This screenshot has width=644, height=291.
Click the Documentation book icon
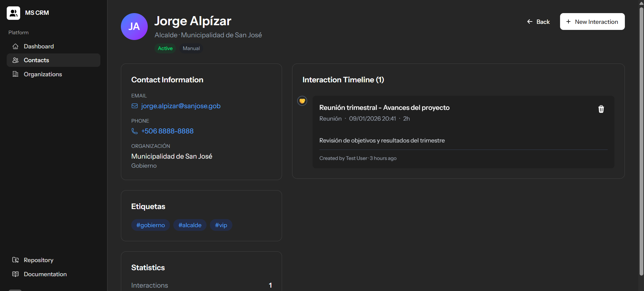point(15,274)
